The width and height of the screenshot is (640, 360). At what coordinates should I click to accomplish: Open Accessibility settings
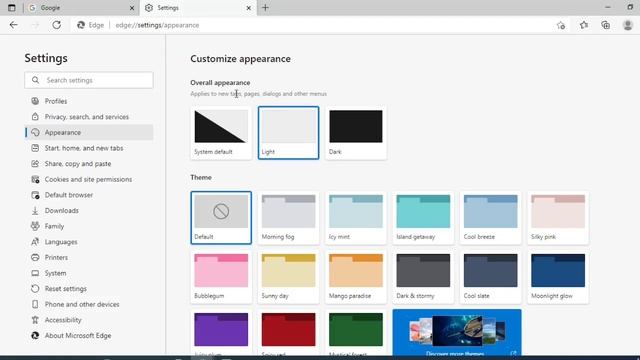pos(89,320)
